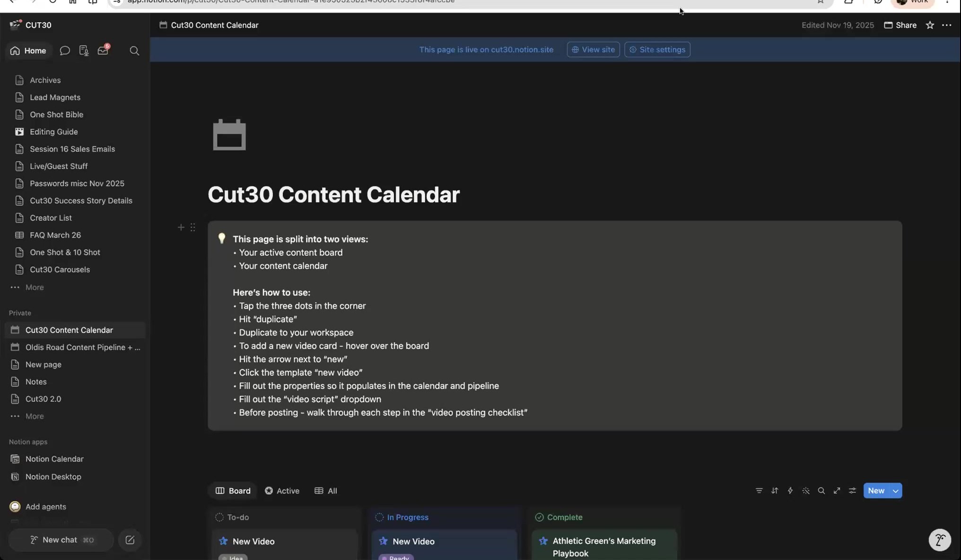
Task: Click the Complete status checkmark icon
Action: [x=539, y=517]
